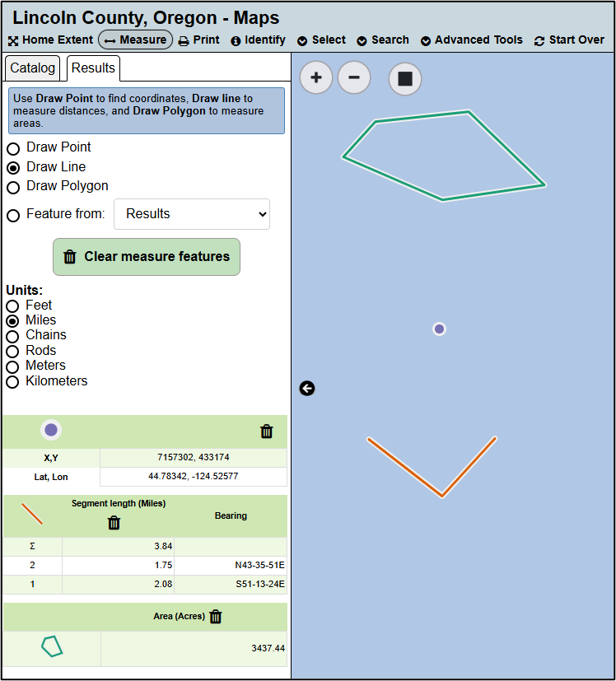Image resolution: width=616 pixels, height=681 pixels.
Task: Open the Feature from Results dropdown
Action: [192, 214]
